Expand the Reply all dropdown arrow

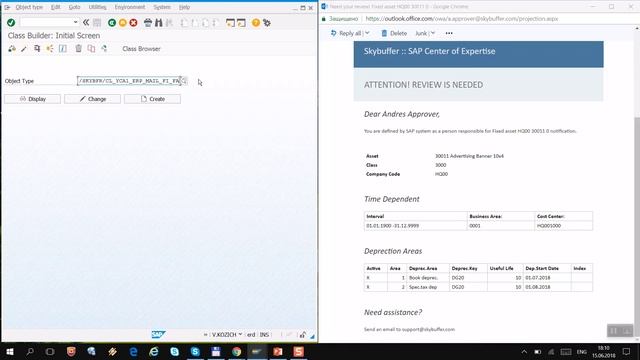pos(367,33)
